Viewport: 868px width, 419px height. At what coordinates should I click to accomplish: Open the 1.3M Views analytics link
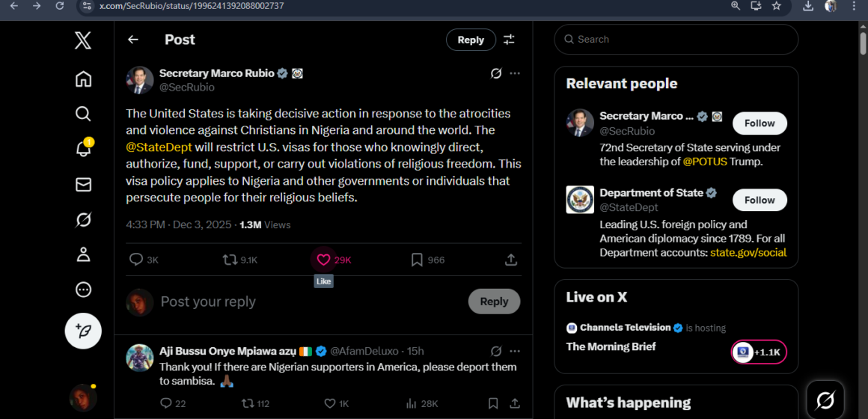265,224
